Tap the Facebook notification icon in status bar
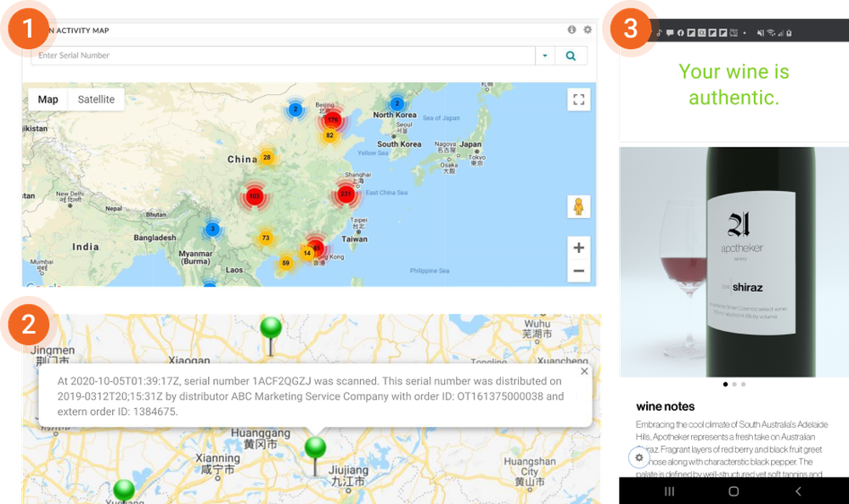Screen dimensions: 849x504 tap(681, 33)
